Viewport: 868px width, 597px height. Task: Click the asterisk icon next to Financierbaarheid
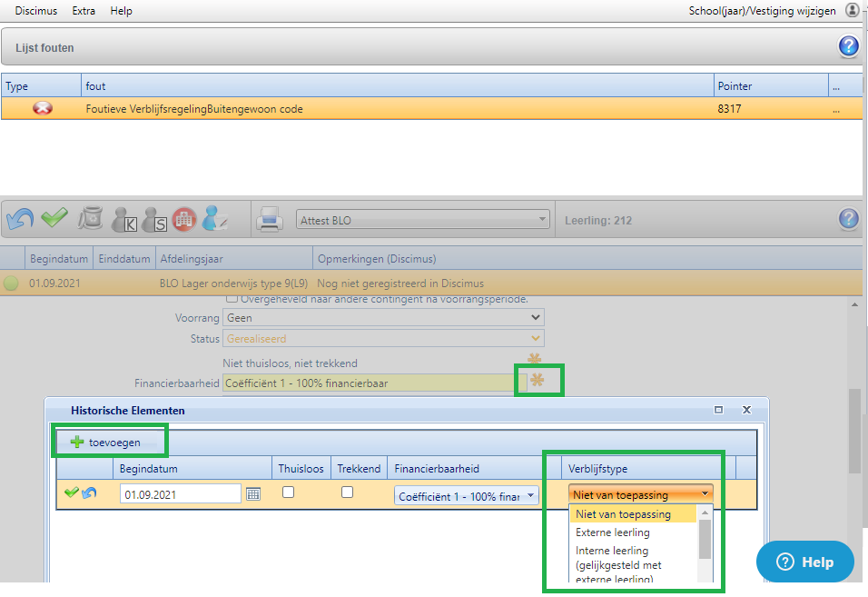[538, 380]
